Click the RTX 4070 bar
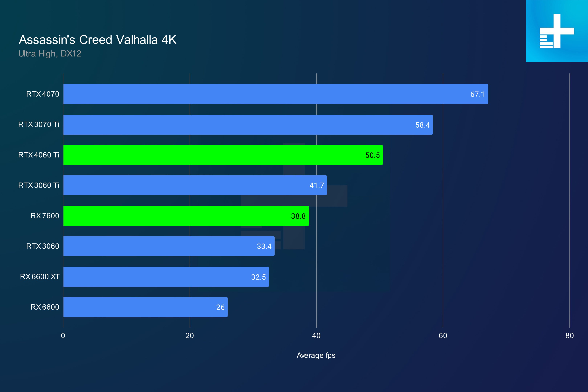588x392 pixels. click(275, 94)
